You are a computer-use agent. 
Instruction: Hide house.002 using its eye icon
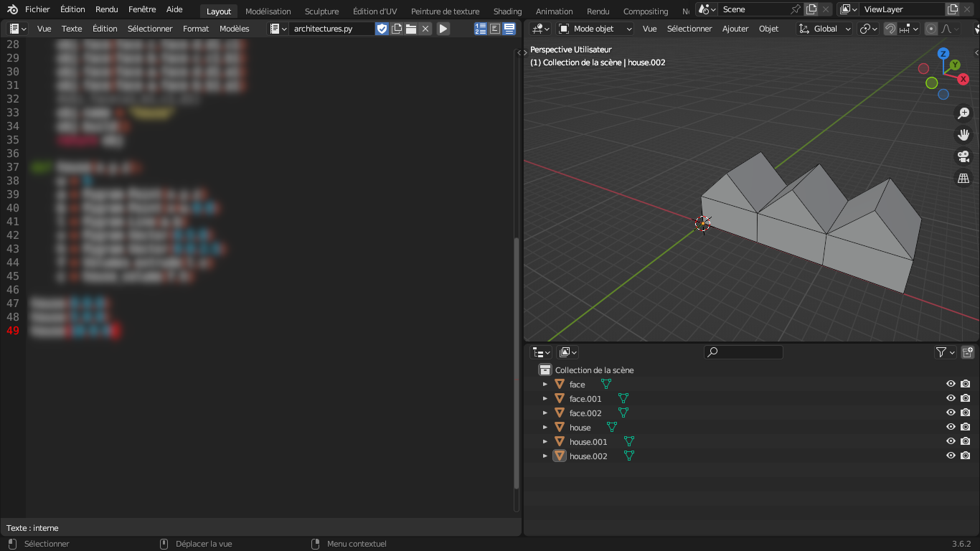tap(951, 456)
